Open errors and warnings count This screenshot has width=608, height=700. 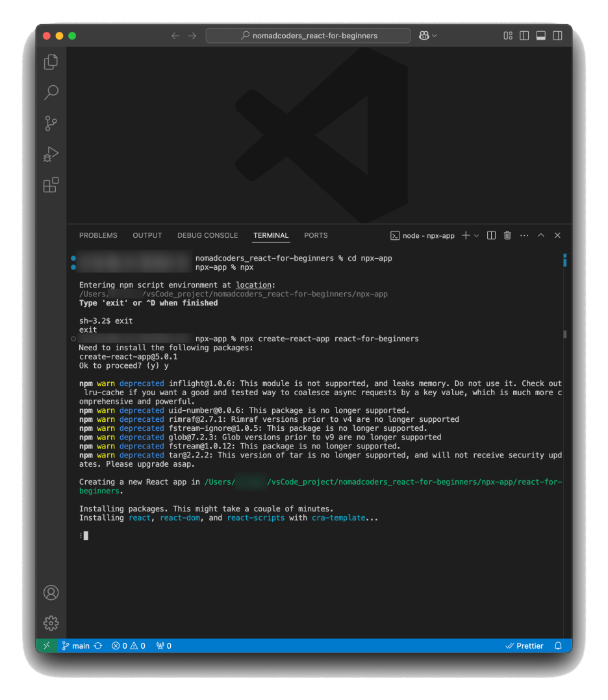[x=129, y=645]
